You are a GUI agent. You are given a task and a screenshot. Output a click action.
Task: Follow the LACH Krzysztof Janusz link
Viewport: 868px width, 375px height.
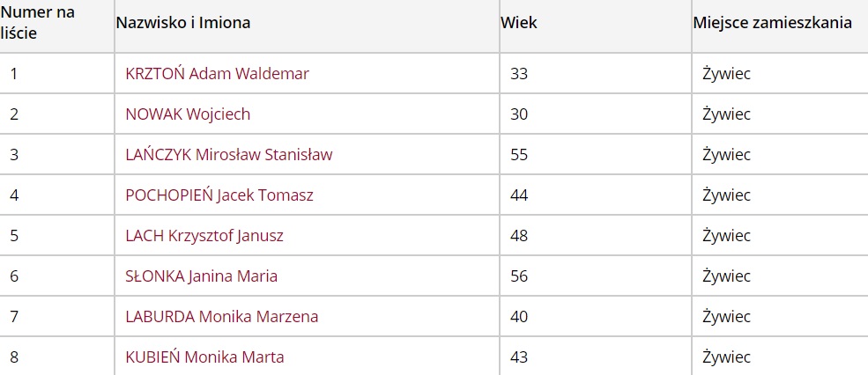pos(204,236)
